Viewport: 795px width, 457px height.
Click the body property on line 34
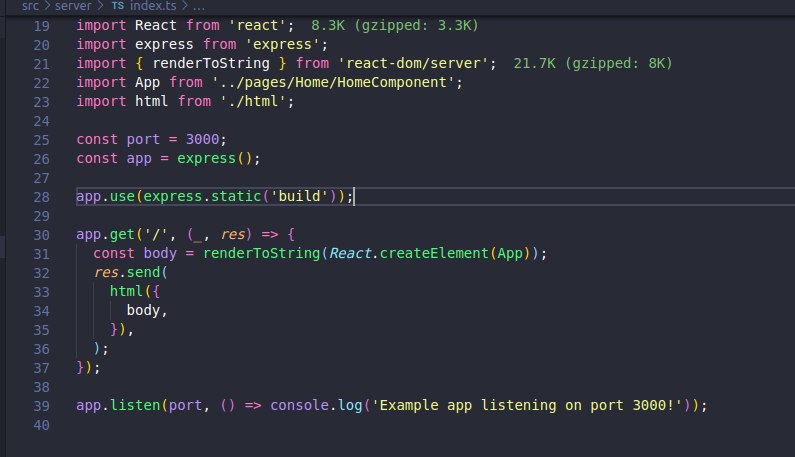(143, 310)
